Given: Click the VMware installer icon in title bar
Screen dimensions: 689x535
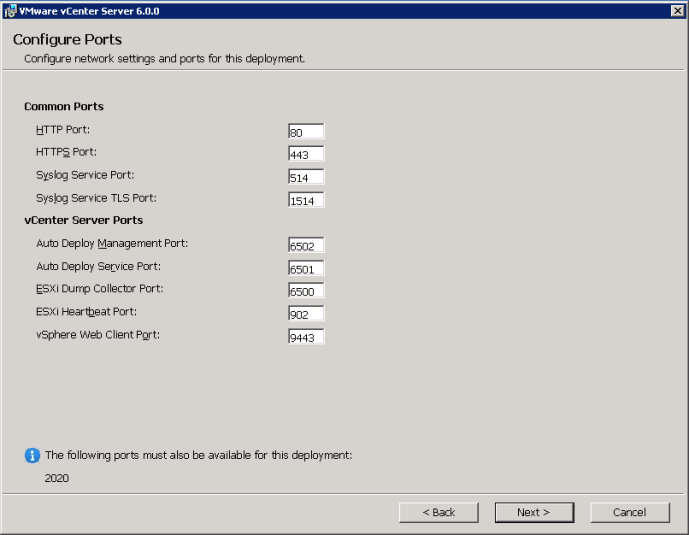Looking at the screenshot, I should coord(9,10).
